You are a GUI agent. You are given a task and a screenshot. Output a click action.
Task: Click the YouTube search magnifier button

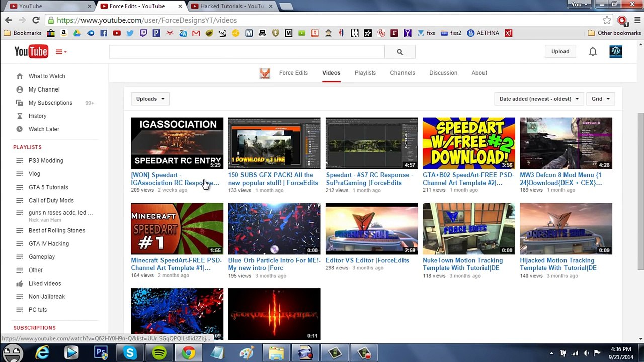click(x=400, y=52)
